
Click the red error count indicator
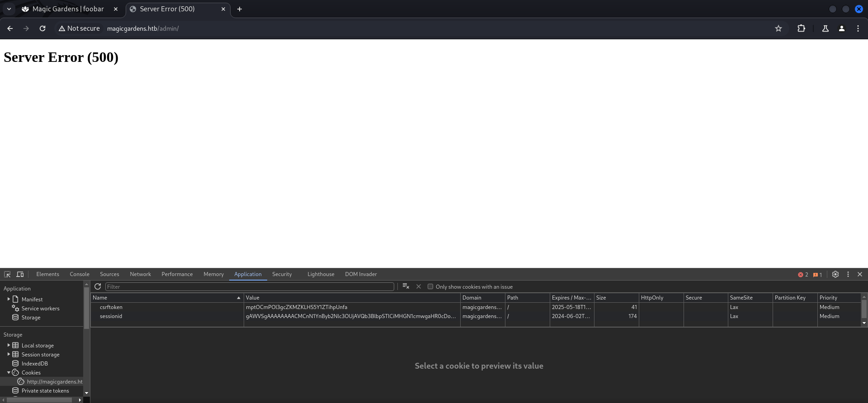(x=803, y=275)
